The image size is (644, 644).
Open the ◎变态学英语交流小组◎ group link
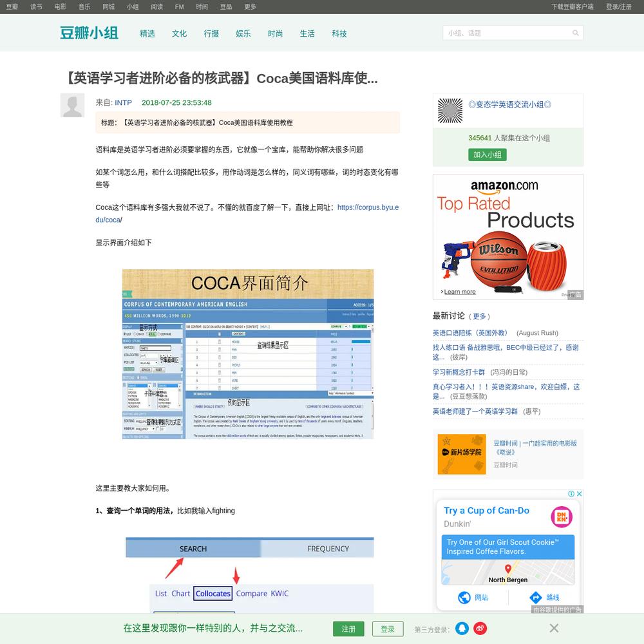[509, 105]
